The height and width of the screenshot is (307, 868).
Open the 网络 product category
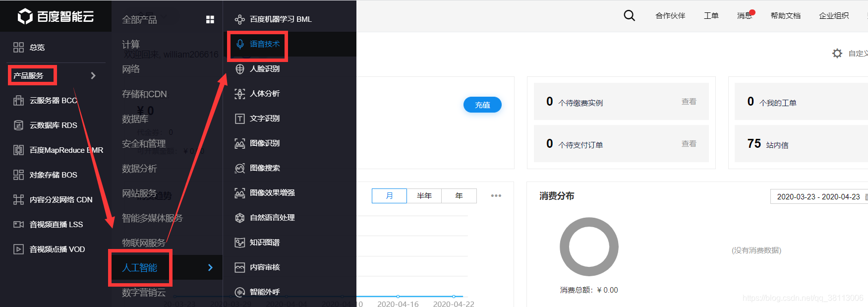(x=131, y=69)
